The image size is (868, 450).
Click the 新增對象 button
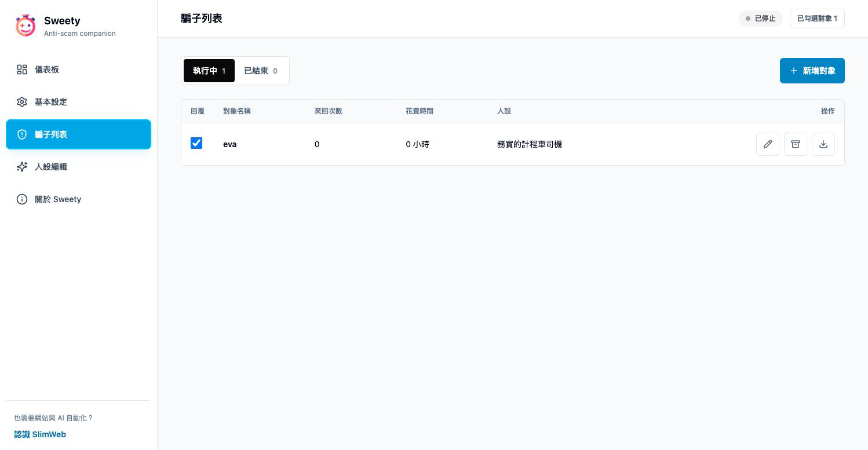[x=812, y=71]
